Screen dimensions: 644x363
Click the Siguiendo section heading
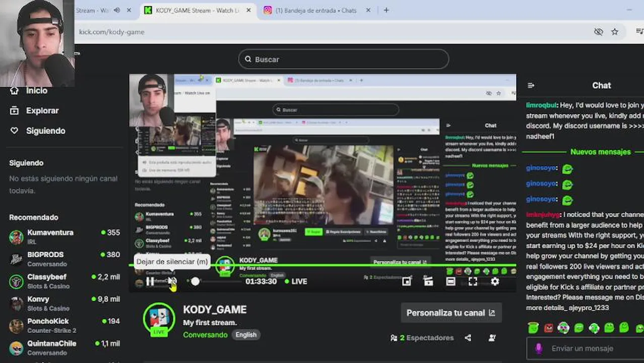(x=26, y=163)
